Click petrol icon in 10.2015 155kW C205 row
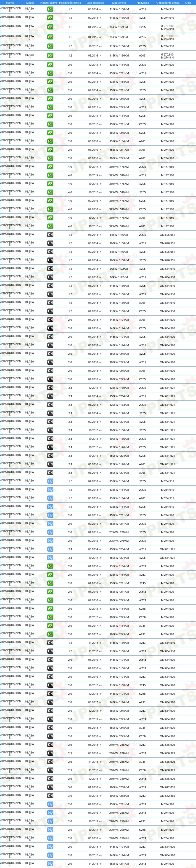Viewport: 196px width, 868px height. pos(50,124)
